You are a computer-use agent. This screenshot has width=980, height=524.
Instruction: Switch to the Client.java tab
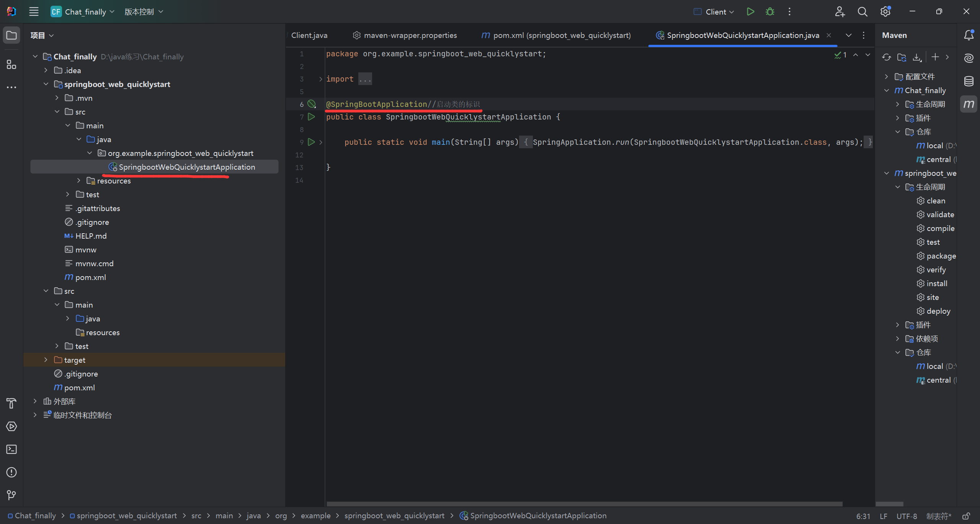pyautogui.click(x=309, y=35)
